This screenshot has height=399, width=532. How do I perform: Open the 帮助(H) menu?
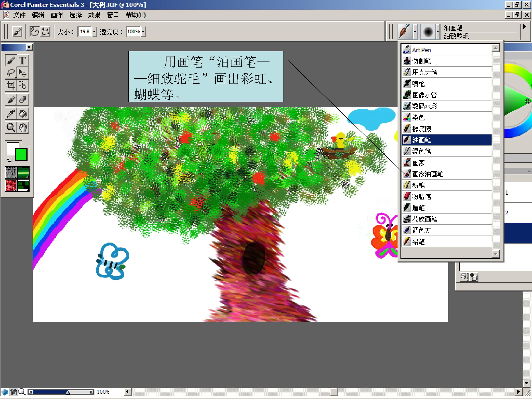135,15
